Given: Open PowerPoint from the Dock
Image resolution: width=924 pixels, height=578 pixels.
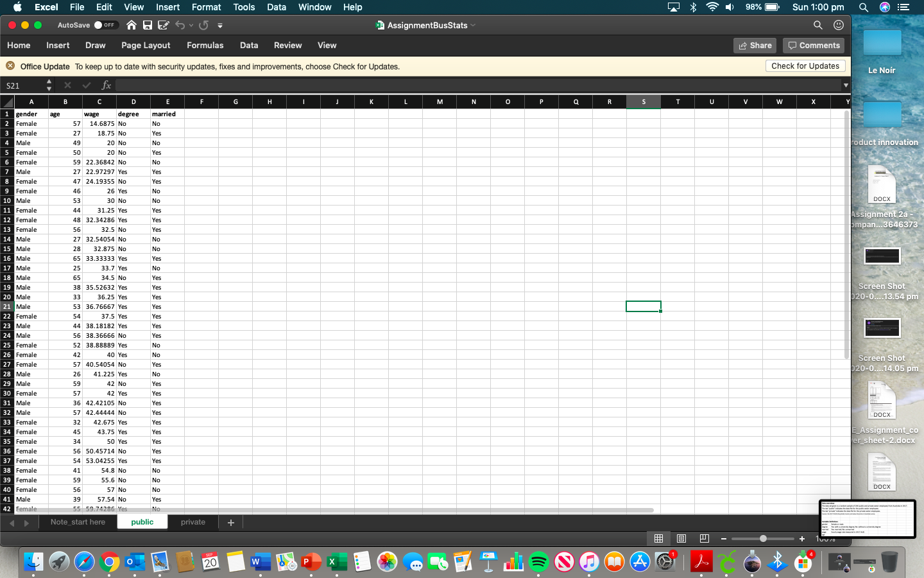Looking at the screenshot, I should [x=311, y=562].
